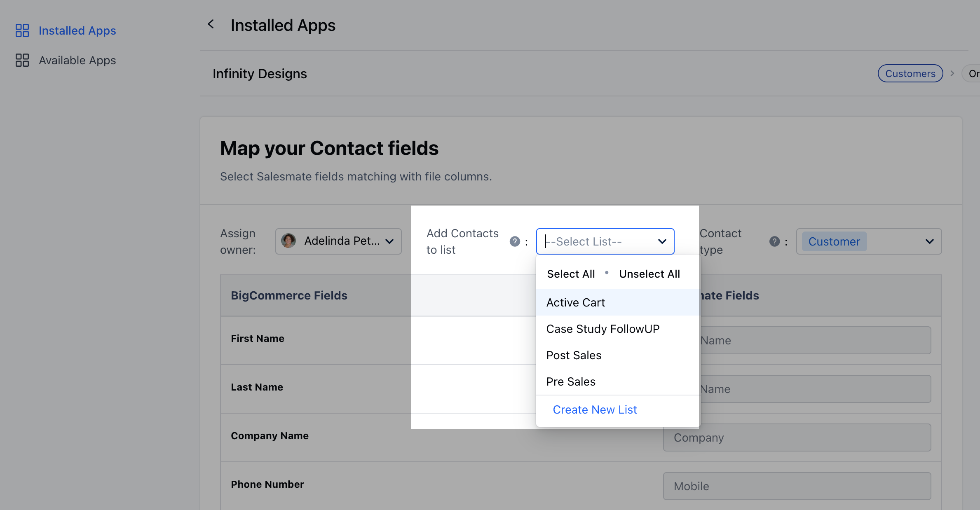
Task: Click the BigCommerce Fields column header
Action: click(289, 295)
